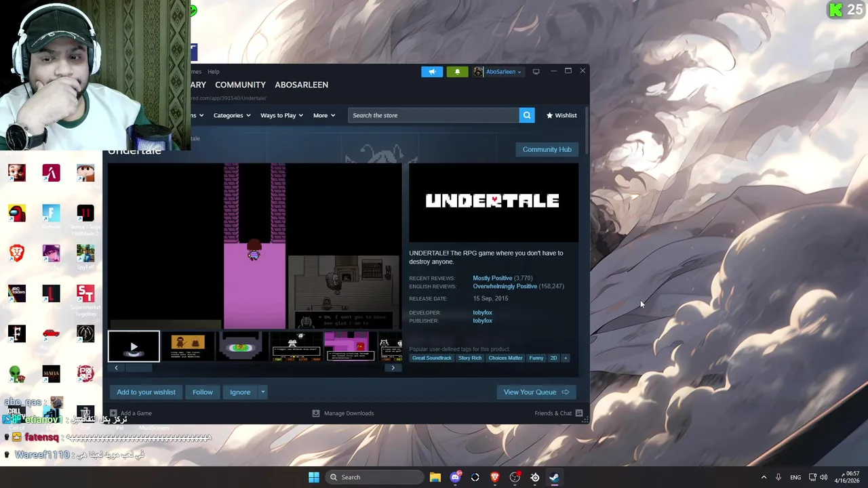Click the Search the store field

click(x=434, y=115)
